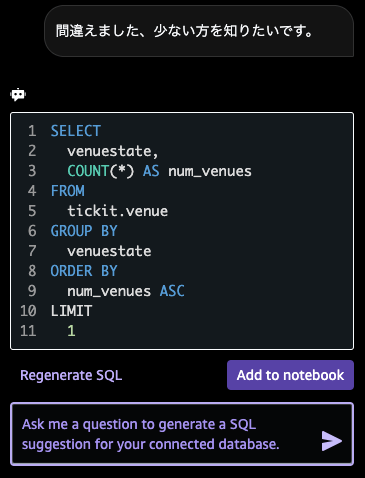Click the SELECT keyword on line 1
The image size is (365, 478).
pos(76,131)
